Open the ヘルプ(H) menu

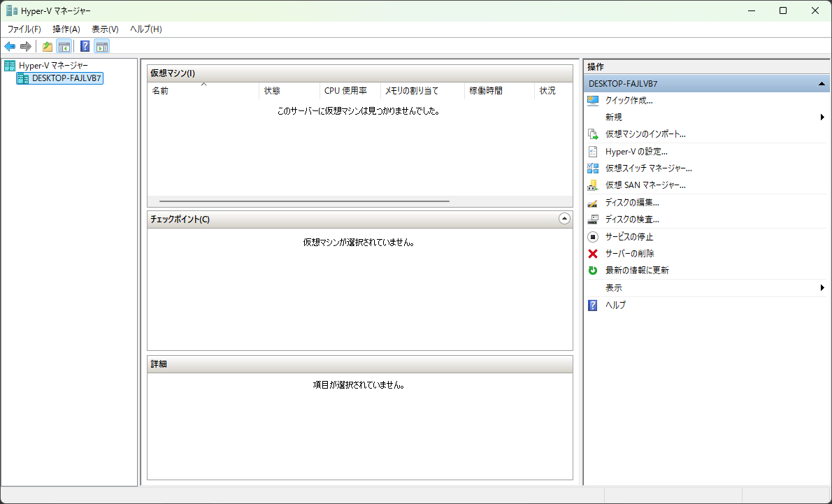point(146,29)
